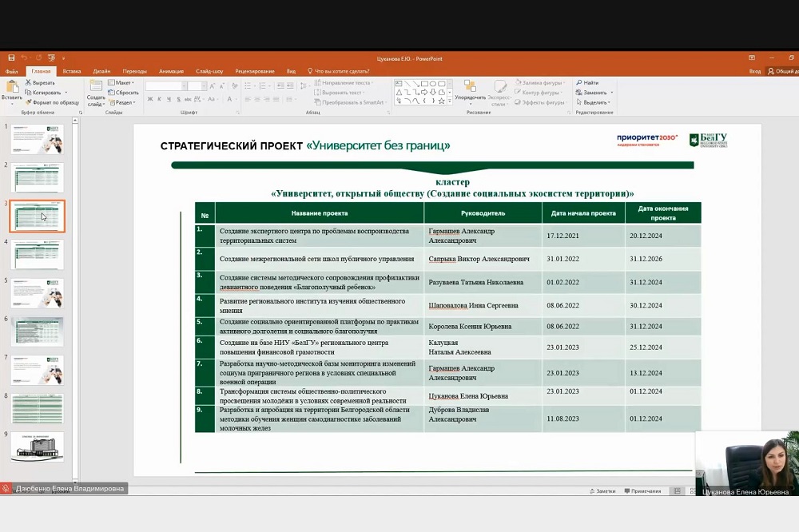This screenshot has width=799, height=532.
Task: Open the Replace (Заменить) dropdown arrow
Action: [612, 93]
